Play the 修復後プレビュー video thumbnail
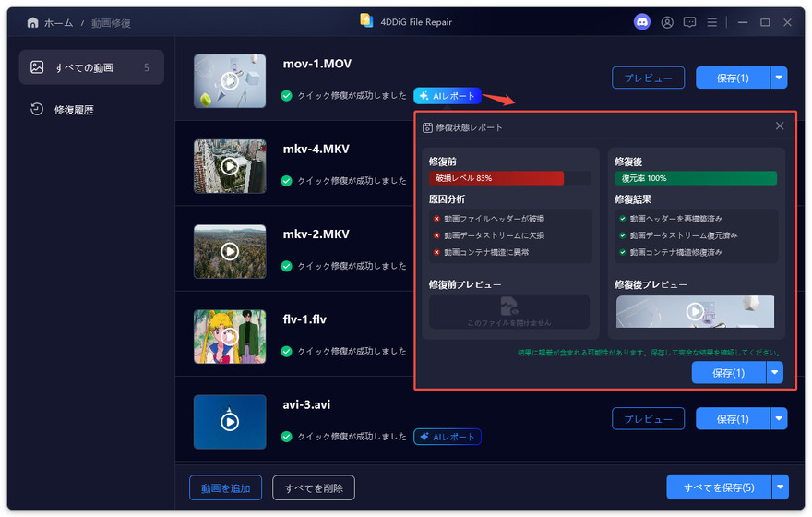Image resolution: width=812 pixels, height=517 pixels. pos(695,311)
